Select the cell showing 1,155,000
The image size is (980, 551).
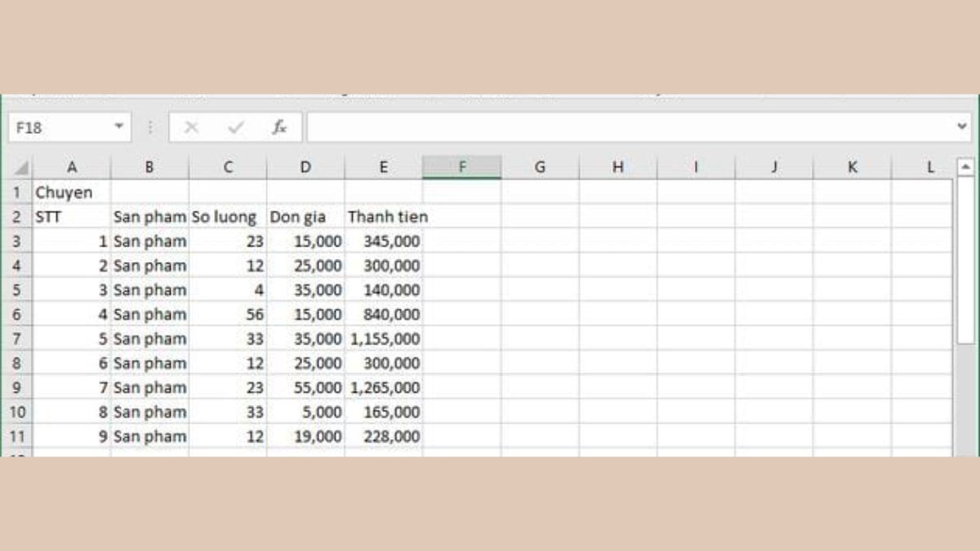384,339
